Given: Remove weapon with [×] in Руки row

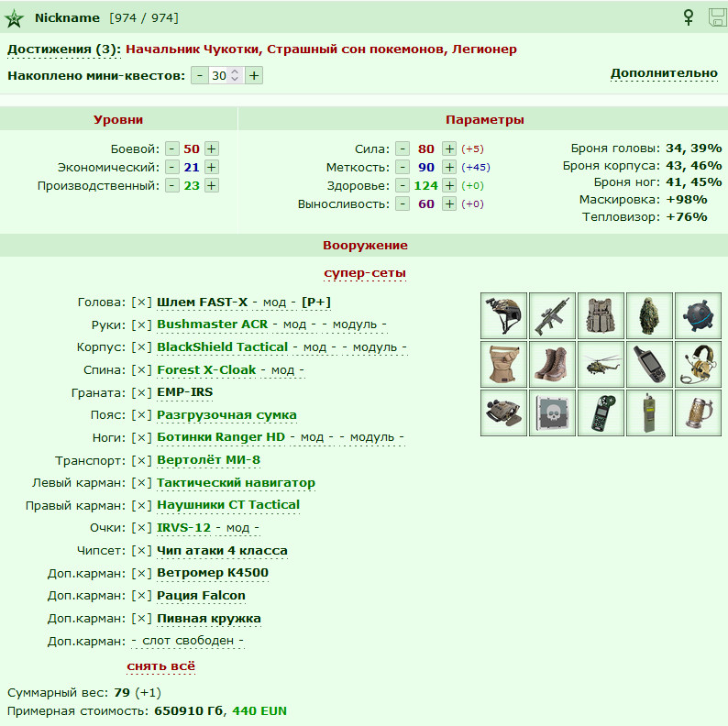Looking at the screenshot, I should pos(141,324).
